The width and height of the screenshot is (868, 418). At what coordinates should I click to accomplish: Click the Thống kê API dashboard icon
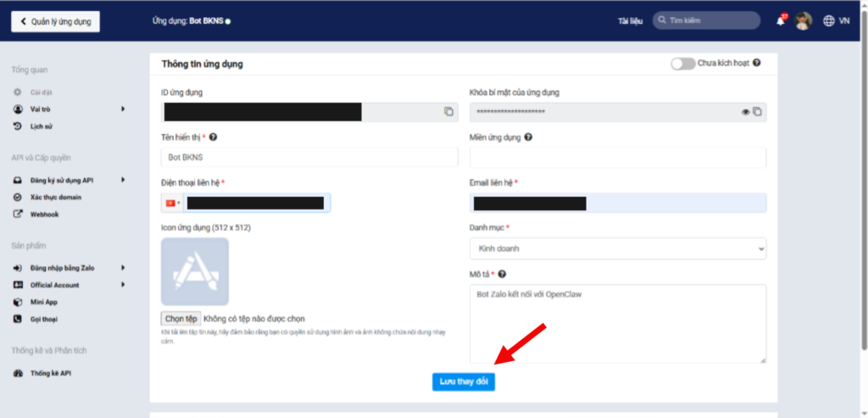[x=18, y=373]
